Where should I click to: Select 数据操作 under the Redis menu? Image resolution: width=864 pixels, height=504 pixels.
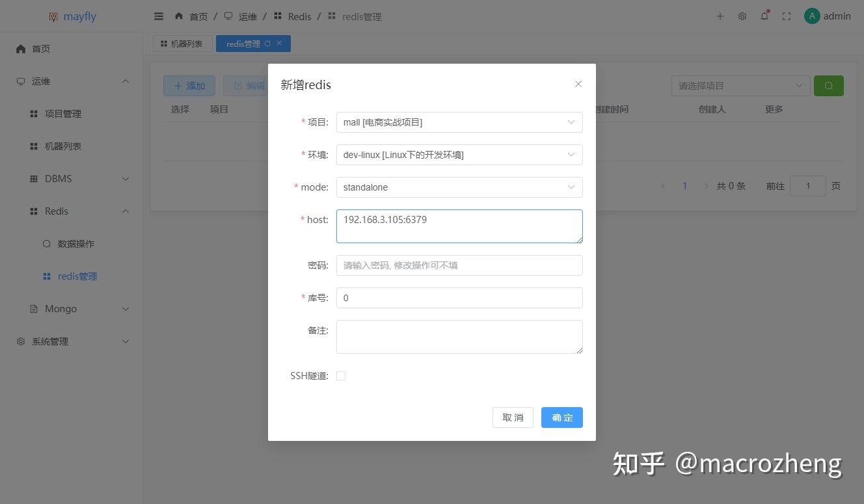[x=77, y=243]
